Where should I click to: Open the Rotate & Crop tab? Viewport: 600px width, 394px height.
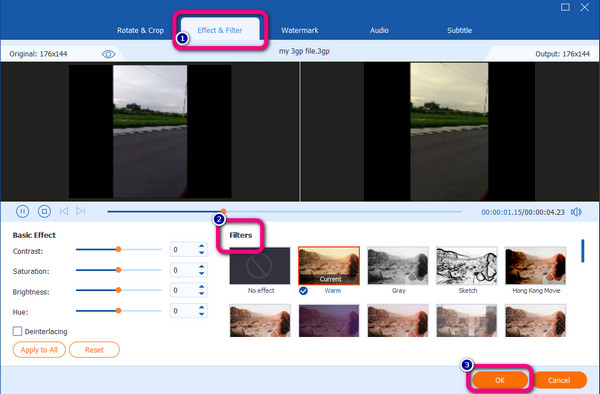[140, 30]
